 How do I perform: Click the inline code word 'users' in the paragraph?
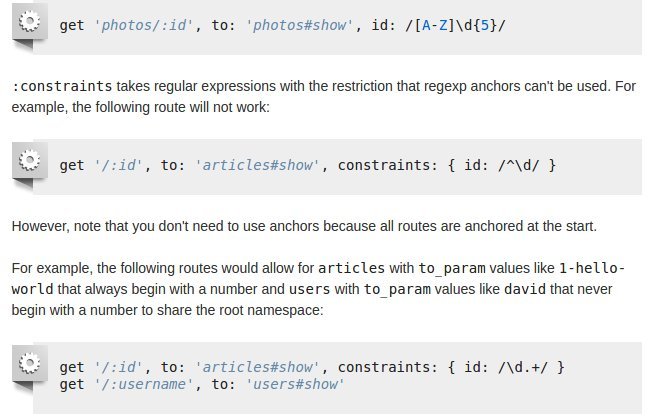pyautogui.click(x=309, y=290)
